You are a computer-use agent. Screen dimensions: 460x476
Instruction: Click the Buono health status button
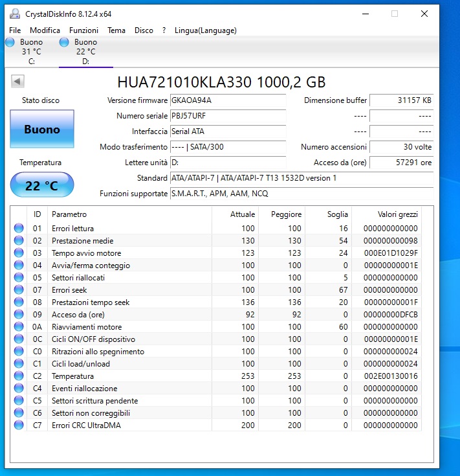pos(42,129)
